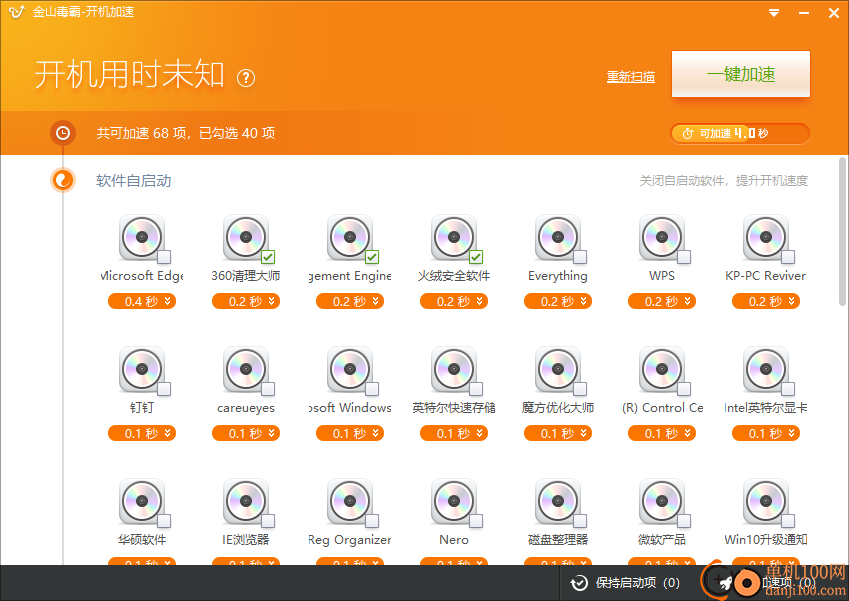The height and width of the screenshot is (601, 849).
Task: Click the 软件自启动 section heading
Action: pyautogui.click(x=134, y=181)
